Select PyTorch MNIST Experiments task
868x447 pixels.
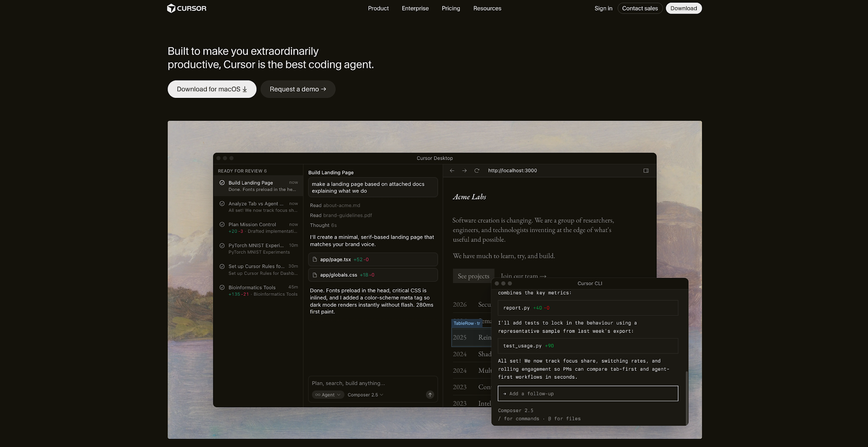click(259, 248)
